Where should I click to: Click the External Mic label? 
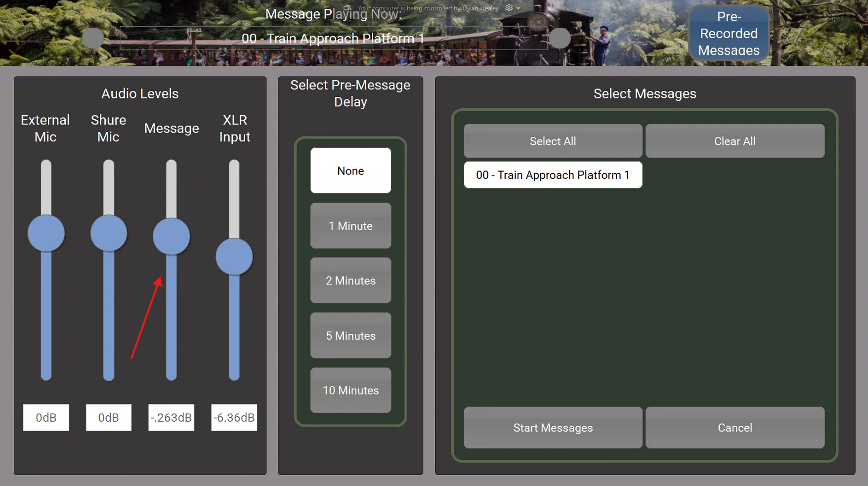[45, 129]
